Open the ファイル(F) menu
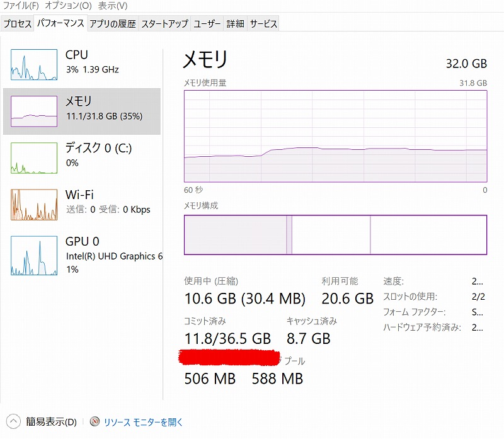Screen dimensions: 504x439 pos(21,6)
